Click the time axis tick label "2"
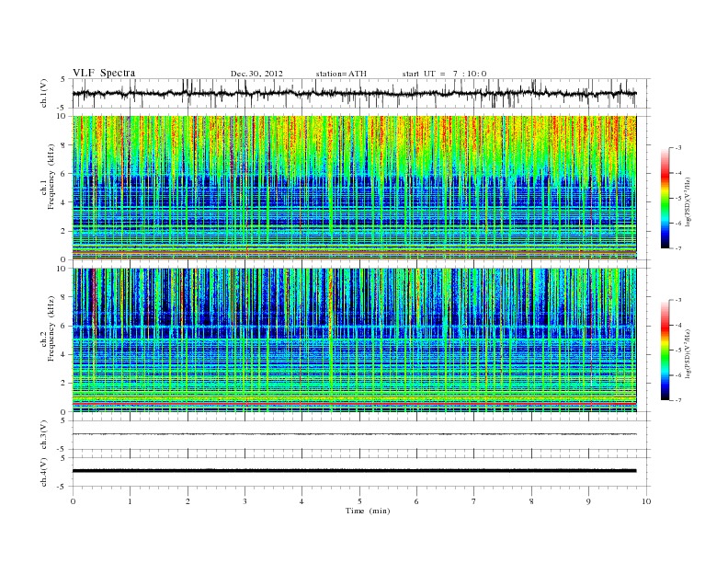The height and width of the screenshot is (563, 728). pos(188,501)
